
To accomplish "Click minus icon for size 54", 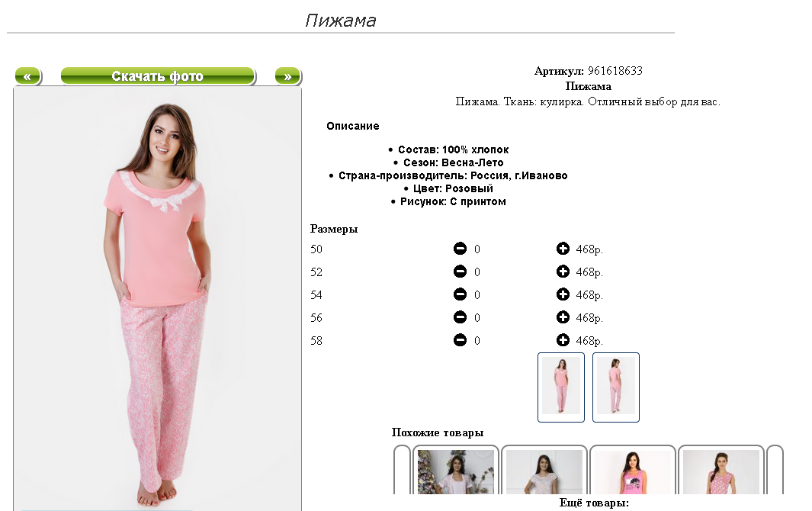I will pyautogui.click(x=460, y=294).
